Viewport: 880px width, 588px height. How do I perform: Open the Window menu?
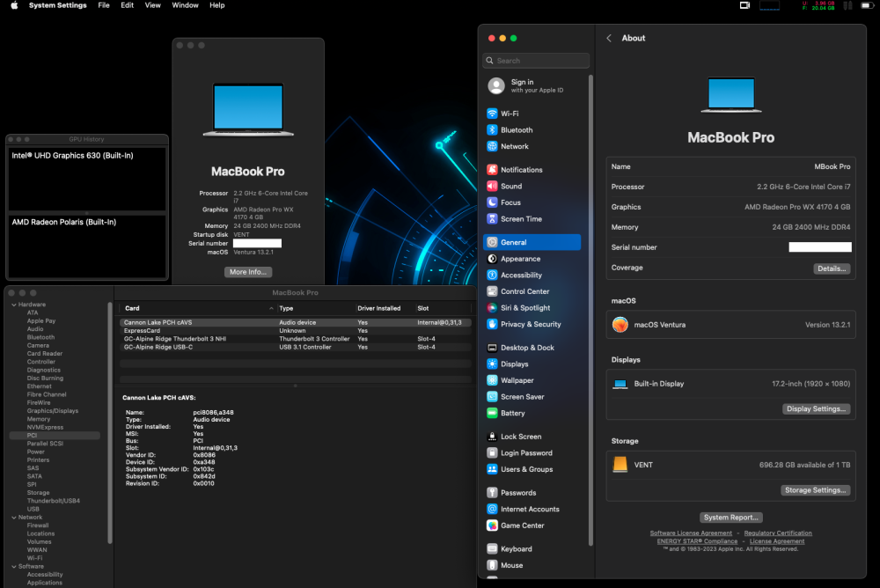click(185, 5)
